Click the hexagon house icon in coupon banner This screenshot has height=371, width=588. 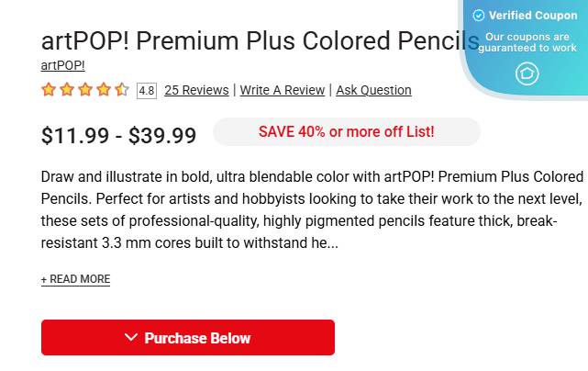[x=527, y=73]
